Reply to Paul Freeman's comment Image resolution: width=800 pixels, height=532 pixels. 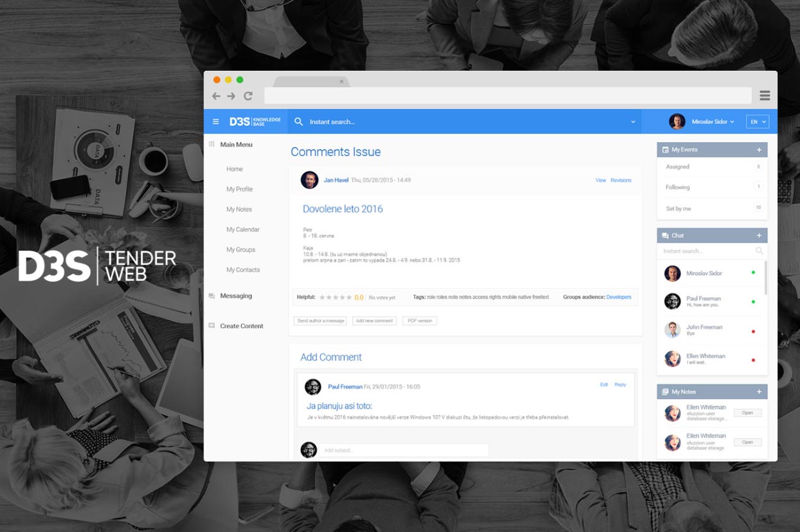[x=620, y=385]
